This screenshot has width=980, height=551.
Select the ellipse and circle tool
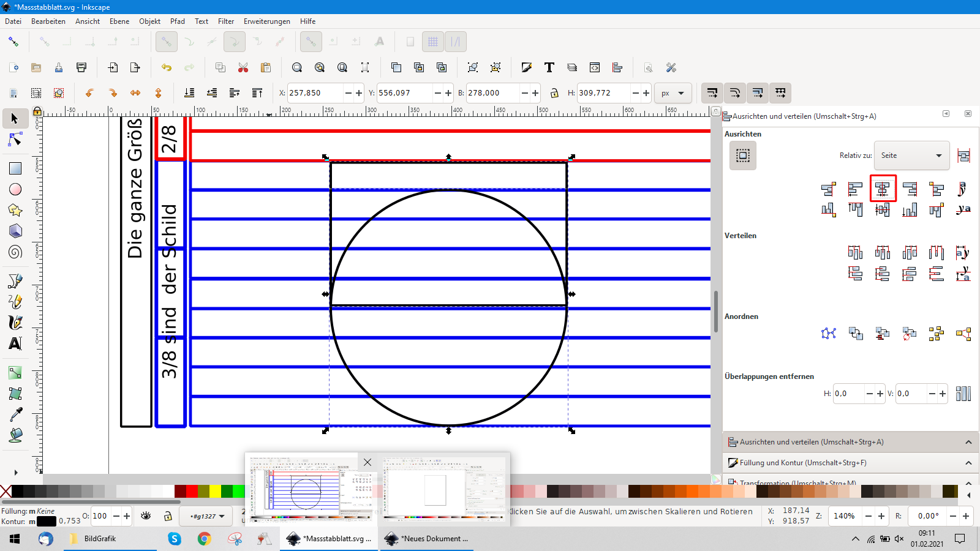pyautogui.click(x=15, y=190)
